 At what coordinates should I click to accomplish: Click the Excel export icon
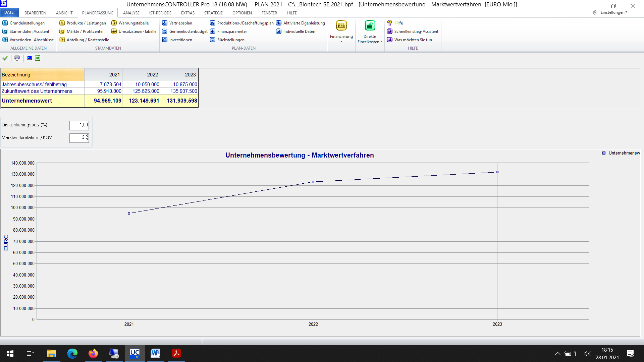[x=38, y=58]
